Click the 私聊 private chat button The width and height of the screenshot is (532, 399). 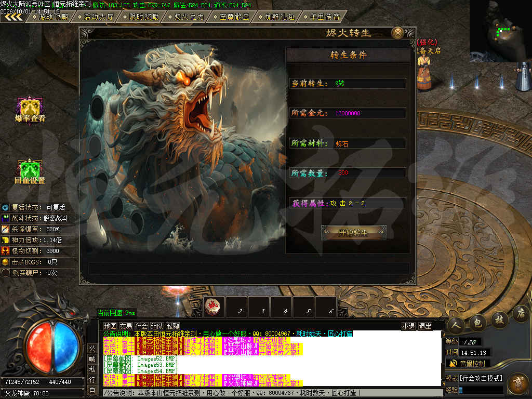pyautogui.click(x=172, y=326)
